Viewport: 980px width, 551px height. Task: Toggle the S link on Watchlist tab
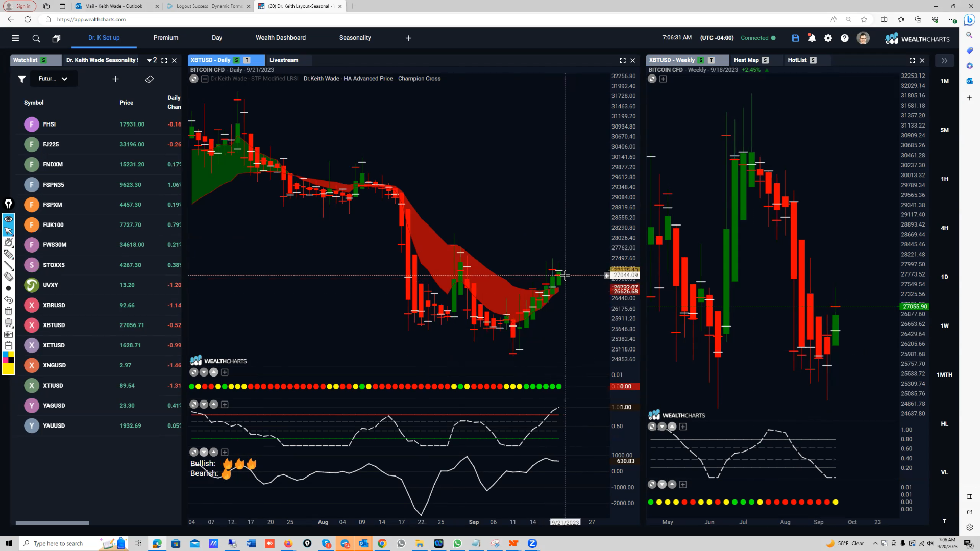[43, 60]
